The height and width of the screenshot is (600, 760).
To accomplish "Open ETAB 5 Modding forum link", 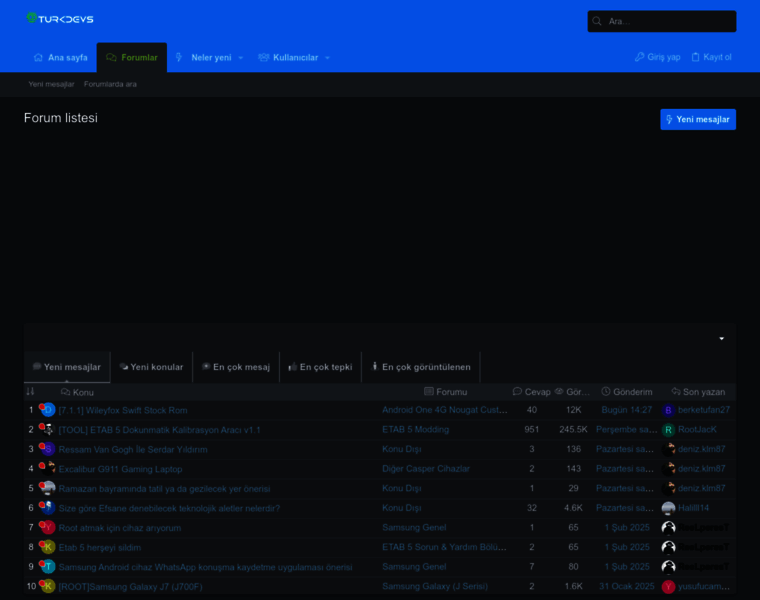I will [x=415, y=429].
